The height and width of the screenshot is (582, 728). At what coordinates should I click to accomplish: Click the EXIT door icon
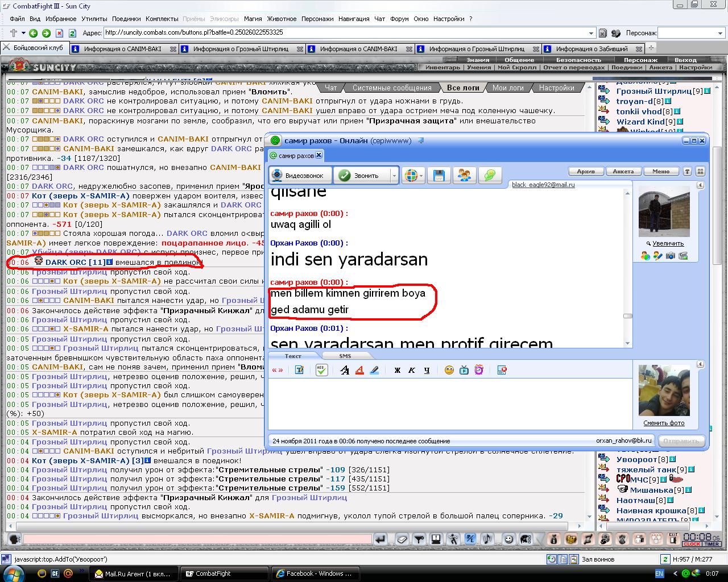(x=673, y=539)
